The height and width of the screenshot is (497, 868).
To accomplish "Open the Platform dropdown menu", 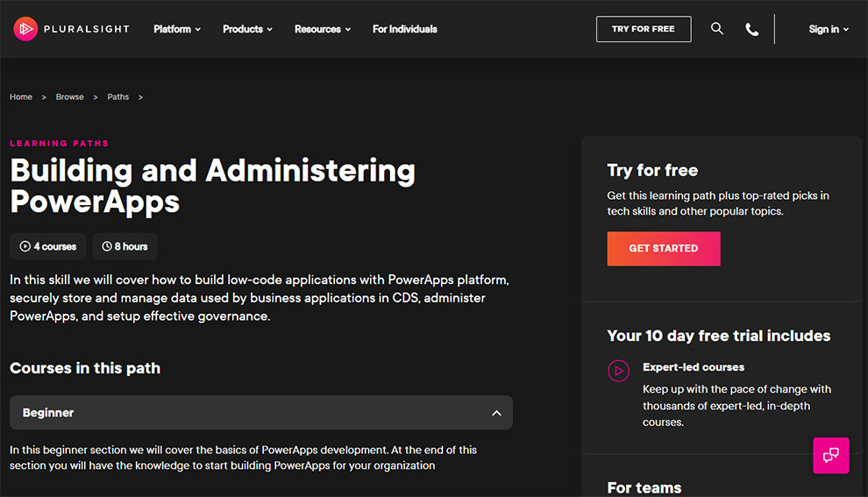I will tap(177, 29).
